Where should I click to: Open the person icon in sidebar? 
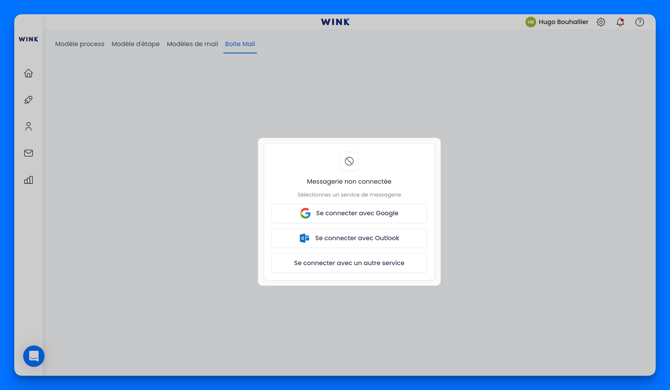[x=28, y=126]
